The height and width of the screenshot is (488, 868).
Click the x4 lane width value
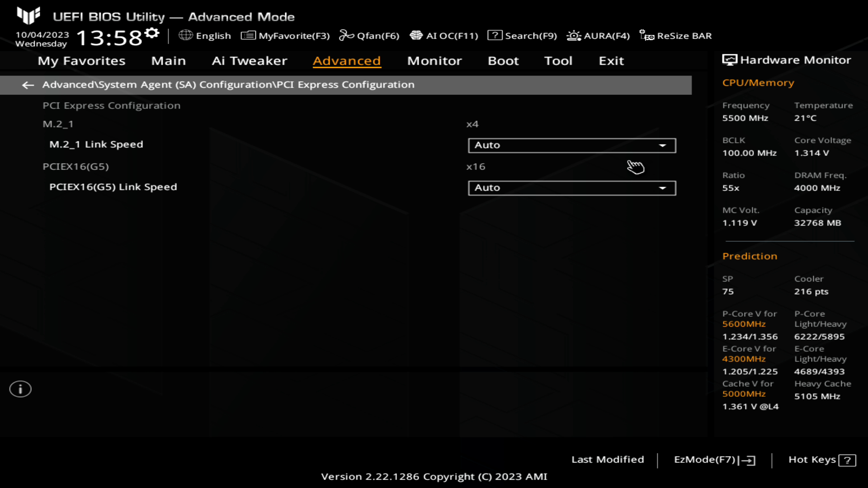click(472, 124)
